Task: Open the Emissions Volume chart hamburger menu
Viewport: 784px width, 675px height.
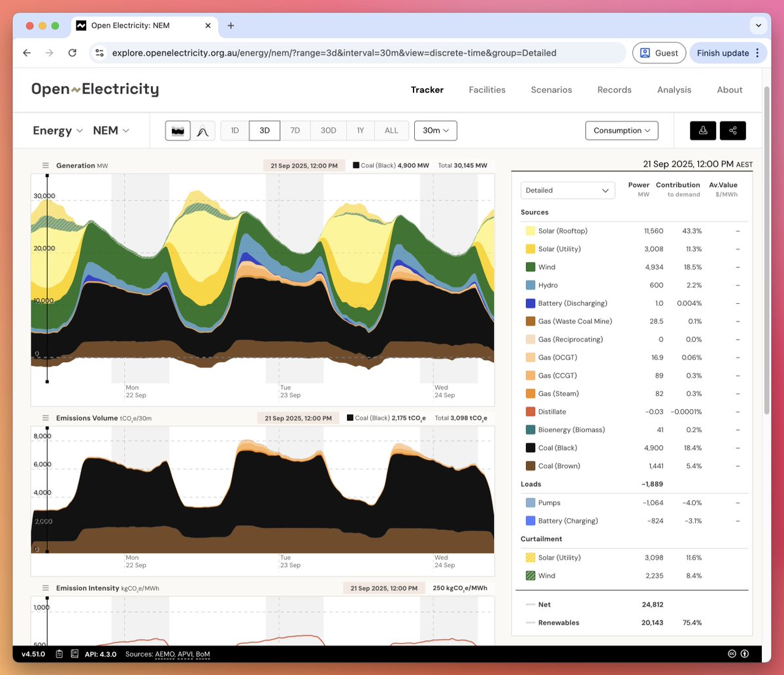Action: click(x=46, y=418)
